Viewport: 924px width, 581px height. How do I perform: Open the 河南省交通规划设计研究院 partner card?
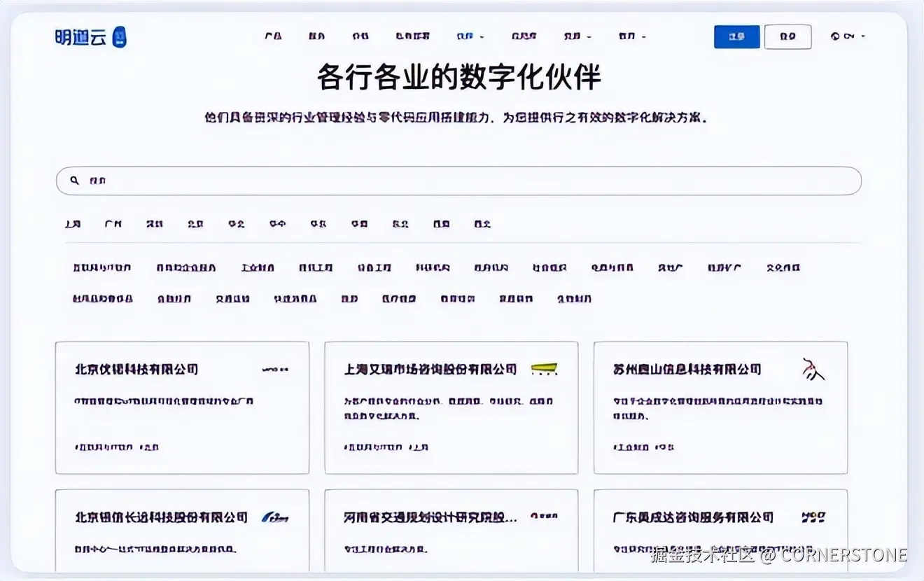(x=451, y=530)
